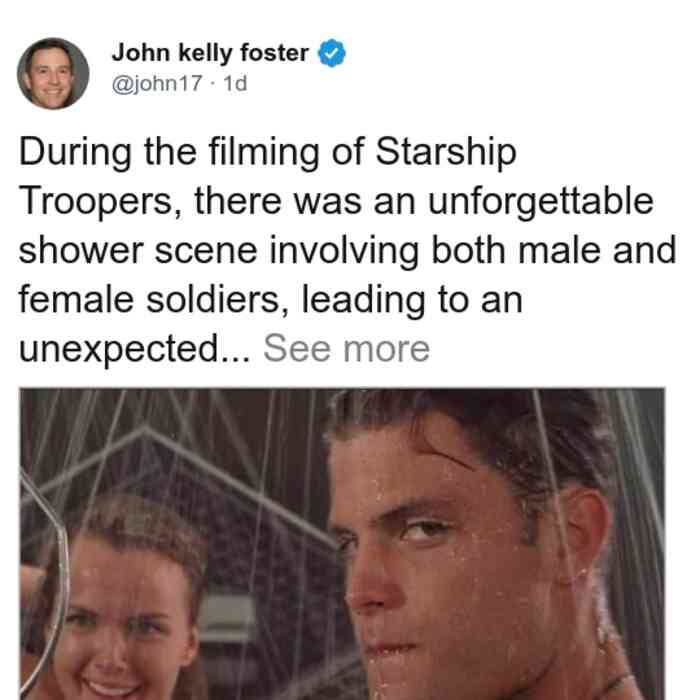Open John kelly foster's profile avatar
The image size is (700, 700).
[53, 74]
